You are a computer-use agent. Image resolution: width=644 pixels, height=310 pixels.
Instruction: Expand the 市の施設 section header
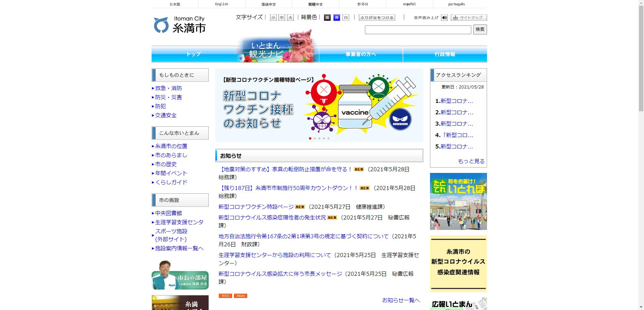coord(180,200)
